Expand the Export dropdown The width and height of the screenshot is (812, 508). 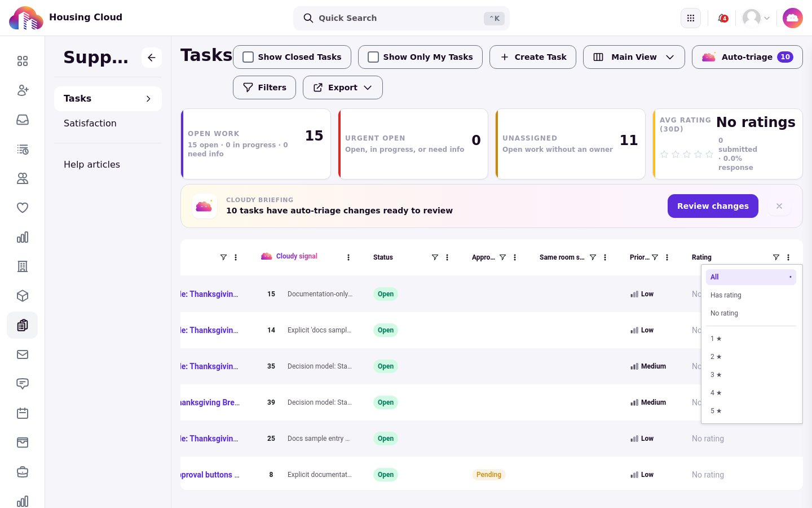(x=343, y=87)
